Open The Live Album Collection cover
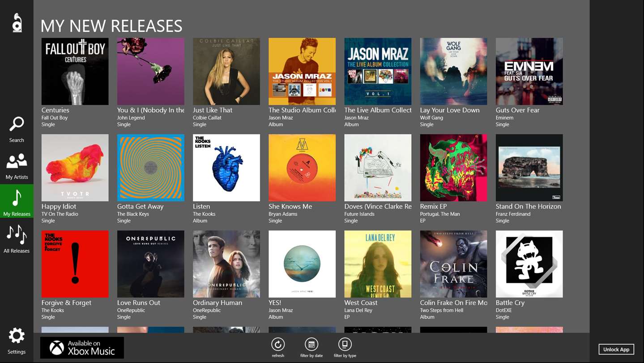 (x=378, y=71)
